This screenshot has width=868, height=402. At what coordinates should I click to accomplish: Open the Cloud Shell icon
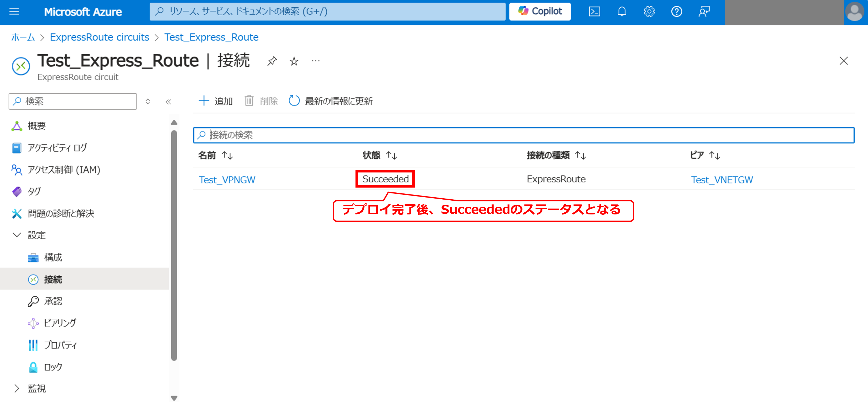[x=594, y=12]
